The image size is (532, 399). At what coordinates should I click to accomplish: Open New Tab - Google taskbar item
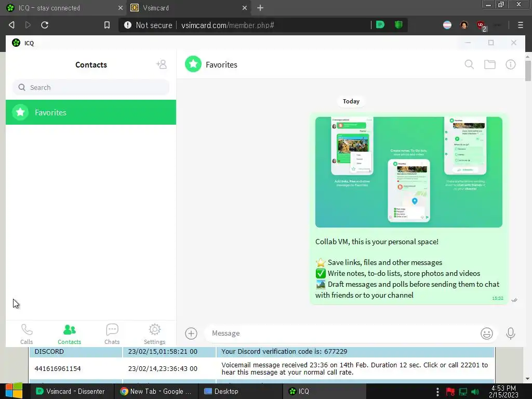click(x=156, y=391)
